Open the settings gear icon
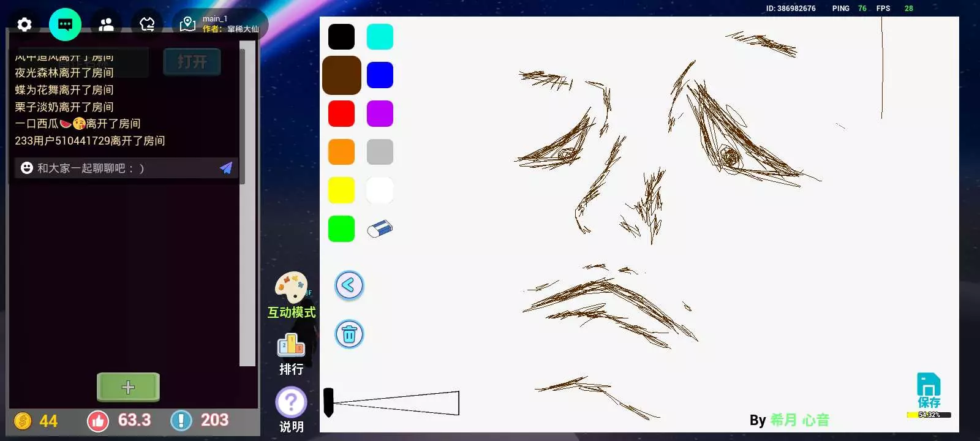This screenshot has height=441, width=980. [24, 24]
